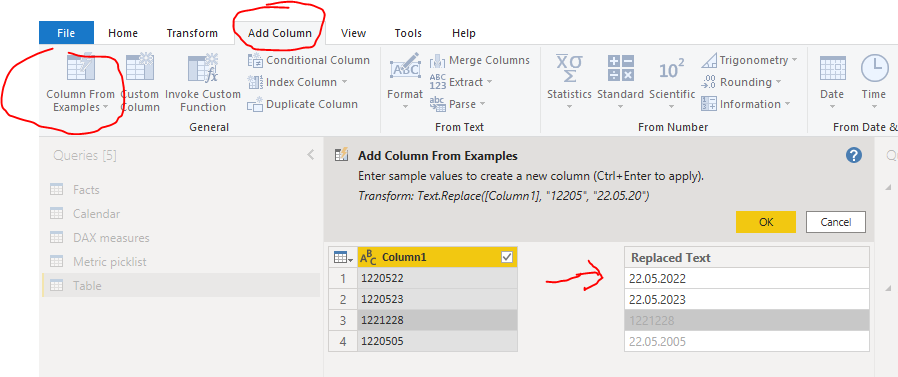Viewport: 898px width, 377px height.
Task: Click the Rounding button
Action: 741,82
